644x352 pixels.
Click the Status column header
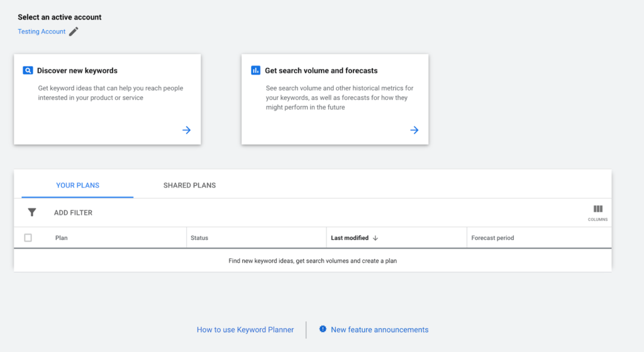[199, 238]
